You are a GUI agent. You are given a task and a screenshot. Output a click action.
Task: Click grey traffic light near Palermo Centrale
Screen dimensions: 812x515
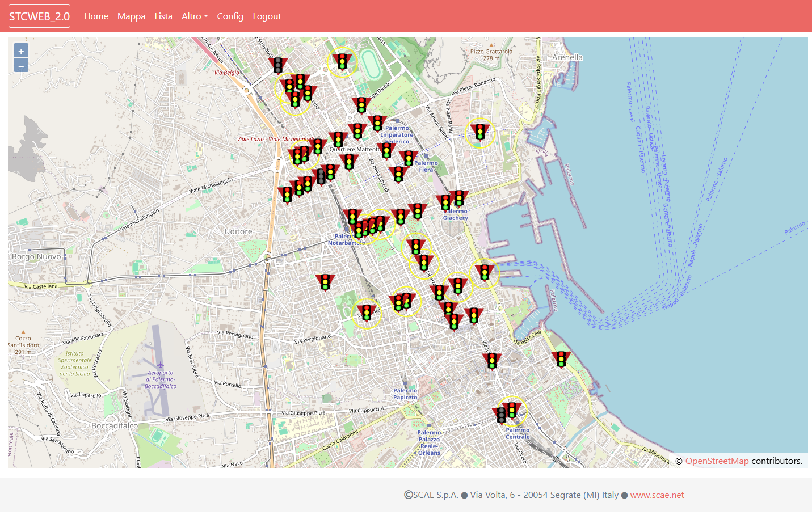tap(501, 415)
